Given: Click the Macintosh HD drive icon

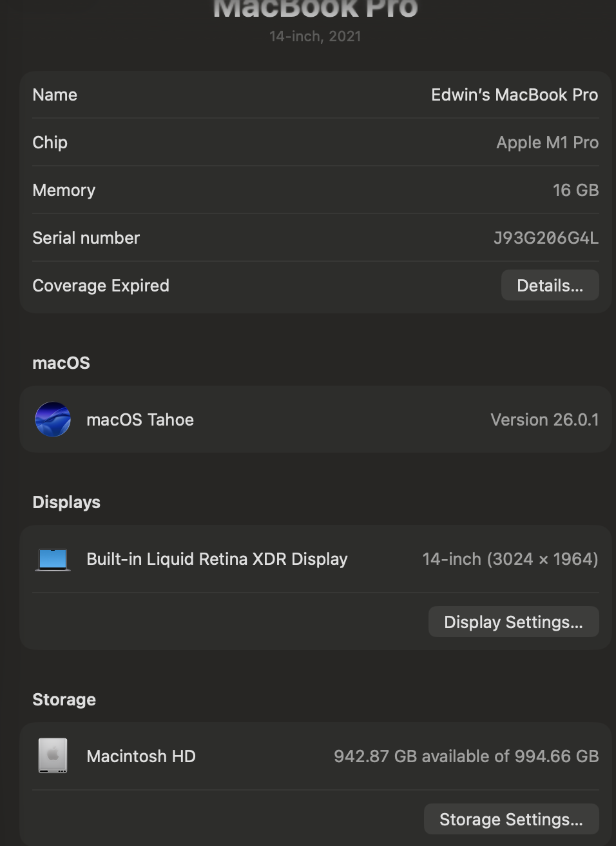Looking at the screenshot, I should pyautogui.click(x=53, y=755).
